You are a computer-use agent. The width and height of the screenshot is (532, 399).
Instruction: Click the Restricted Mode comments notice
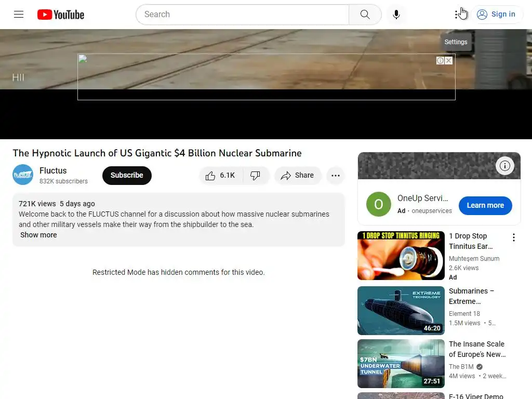(179, 272)
